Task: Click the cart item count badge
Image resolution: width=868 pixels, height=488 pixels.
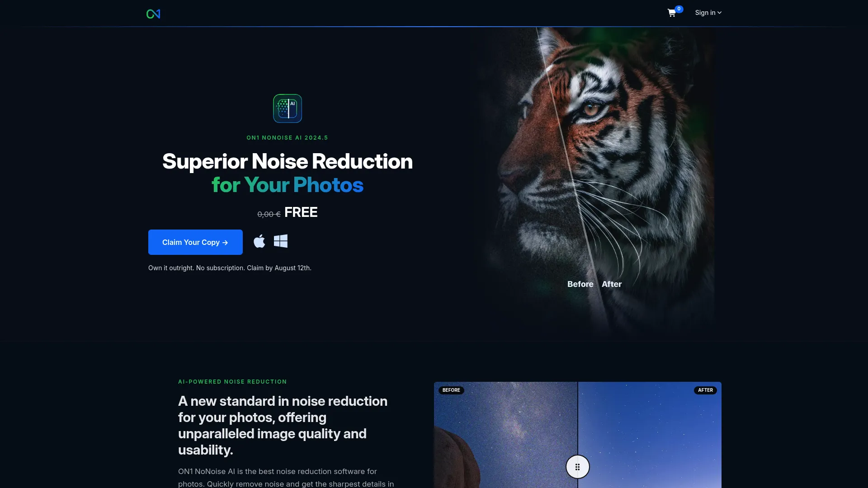Action: click(679, 9)
